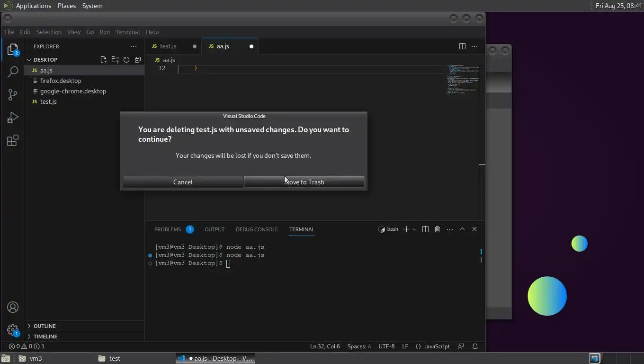The height and width of the screenshot is (364, 644).
Task: Maximize the panel with up chevron
Action: coord(462,229)
